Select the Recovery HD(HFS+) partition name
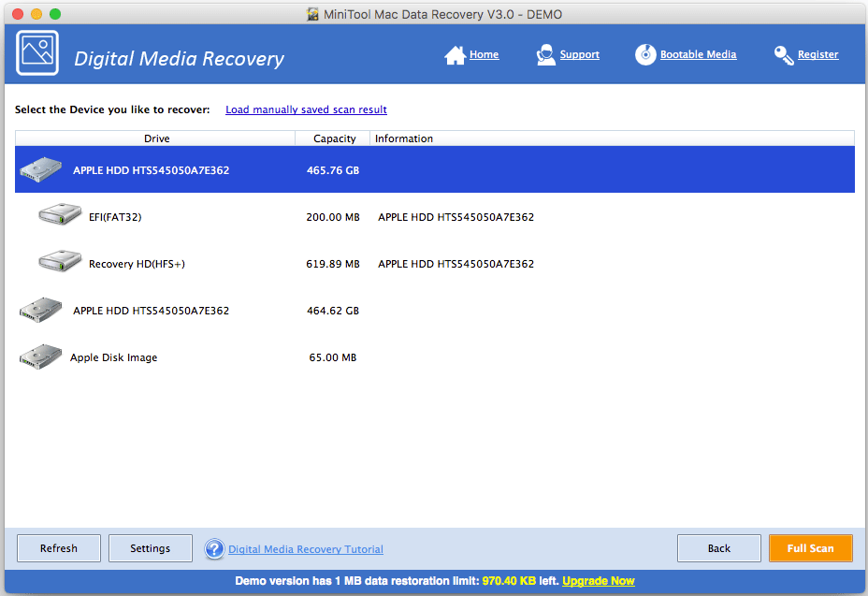 137,264
